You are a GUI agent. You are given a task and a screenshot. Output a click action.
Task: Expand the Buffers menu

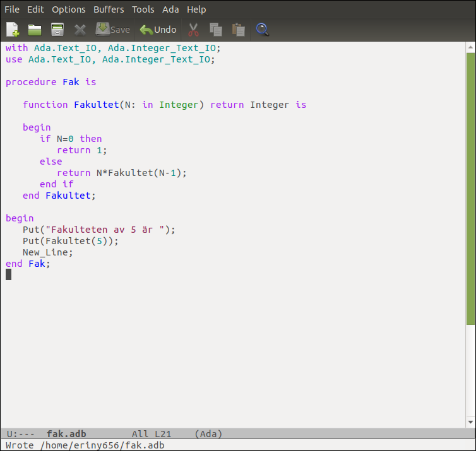(109, 9)
